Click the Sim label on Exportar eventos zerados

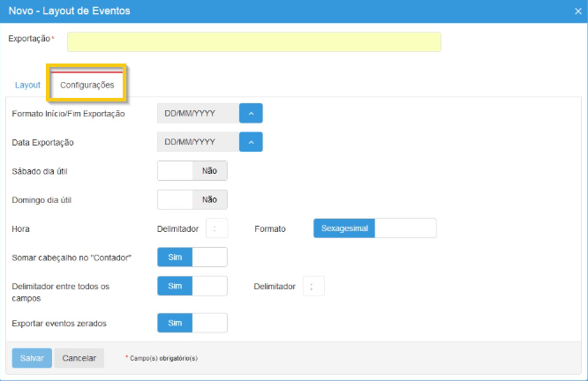tap(175, 323)
